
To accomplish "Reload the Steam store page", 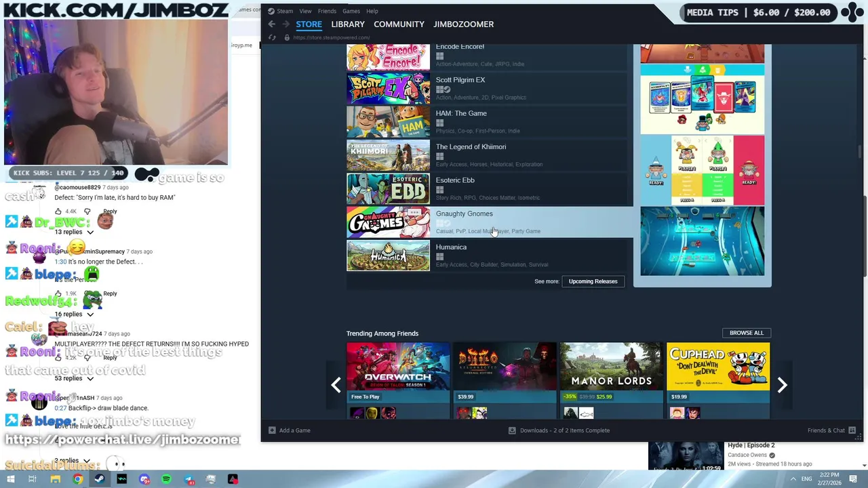I will [272, 37].
